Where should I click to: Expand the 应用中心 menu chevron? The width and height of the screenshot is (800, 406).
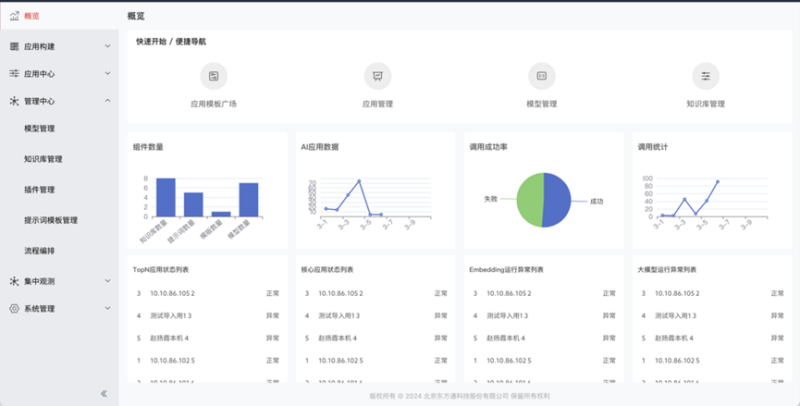pos(107,74)
